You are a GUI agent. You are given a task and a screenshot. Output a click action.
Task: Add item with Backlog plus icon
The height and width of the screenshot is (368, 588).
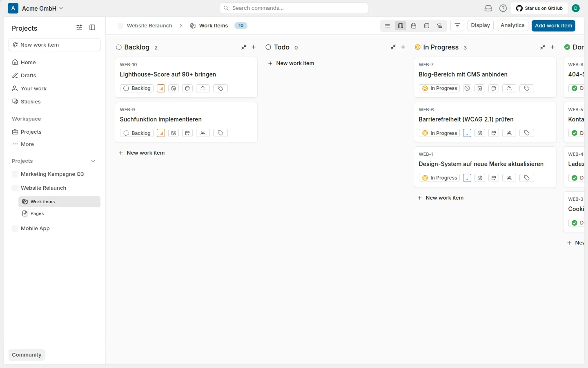(254, 47)
